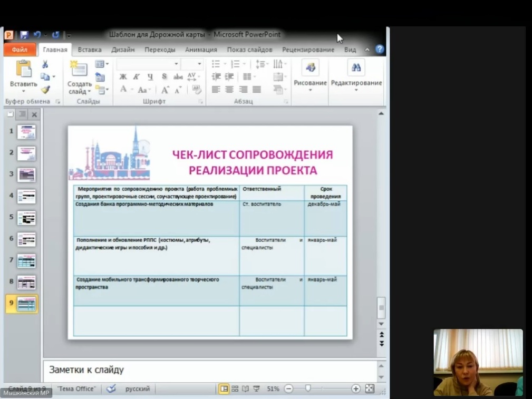Go to the next slide arrow
Viewport: 532px width, 399px height.
tap(382, 343)
